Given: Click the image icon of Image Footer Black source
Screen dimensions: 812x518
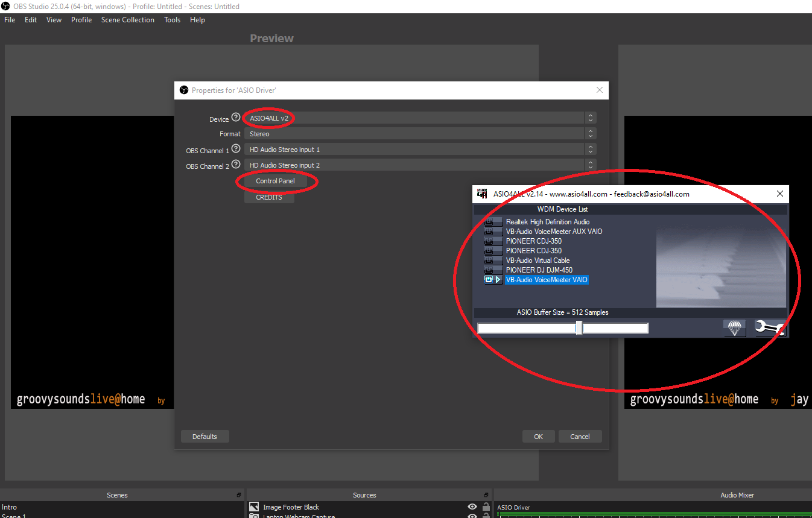Looking at the screenshot, I should [254, 507].
